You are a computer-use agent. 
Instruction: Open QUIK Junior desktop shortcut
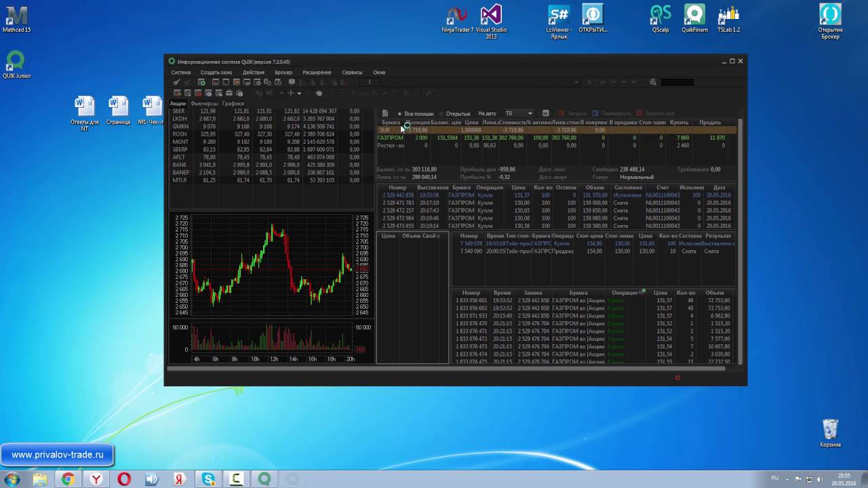[16, 65]
